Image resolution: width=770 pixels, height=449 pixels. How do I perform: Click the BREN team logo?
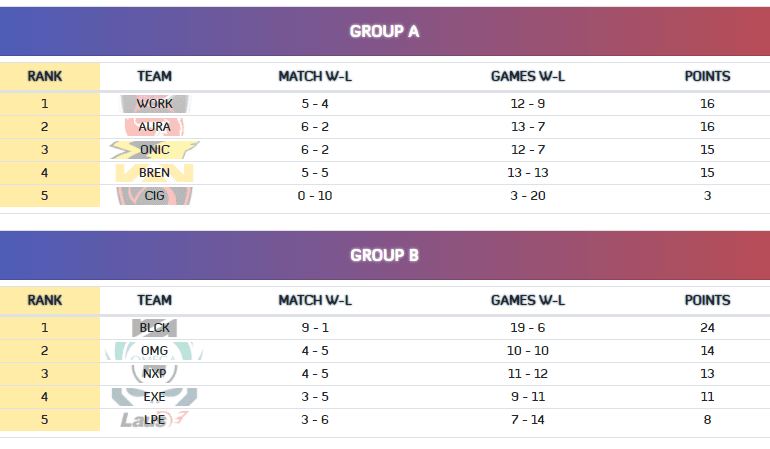pyautogui.click(x=155, y=173)
